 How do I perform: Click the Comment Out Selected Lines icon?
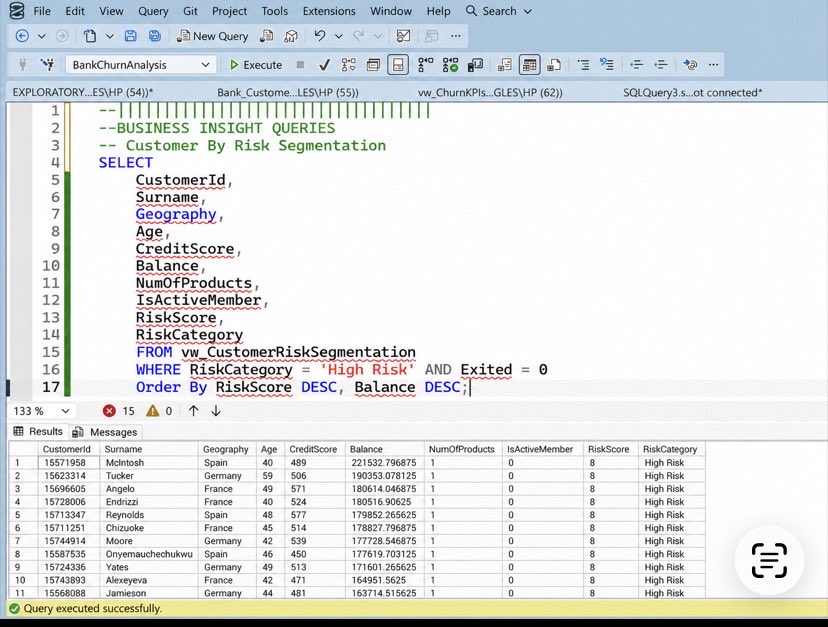tap(583, 65)
